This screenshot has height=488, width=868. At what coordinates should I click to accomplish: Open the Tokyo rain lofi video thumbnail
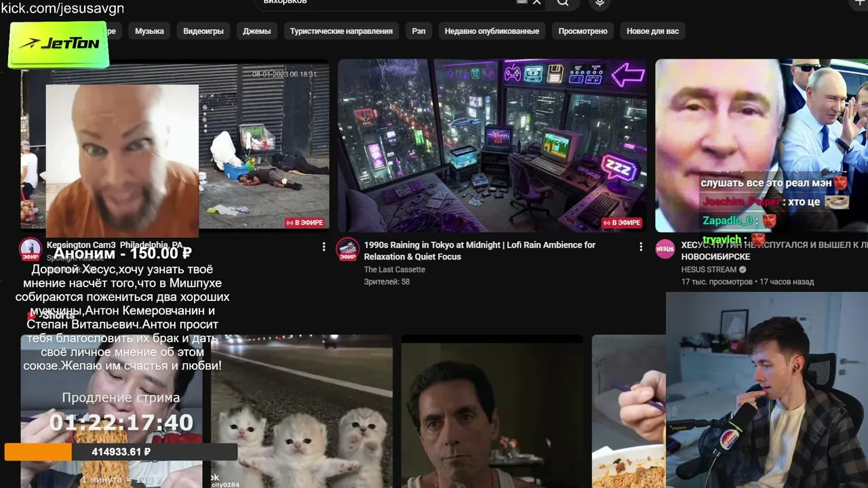pos(492,146)
